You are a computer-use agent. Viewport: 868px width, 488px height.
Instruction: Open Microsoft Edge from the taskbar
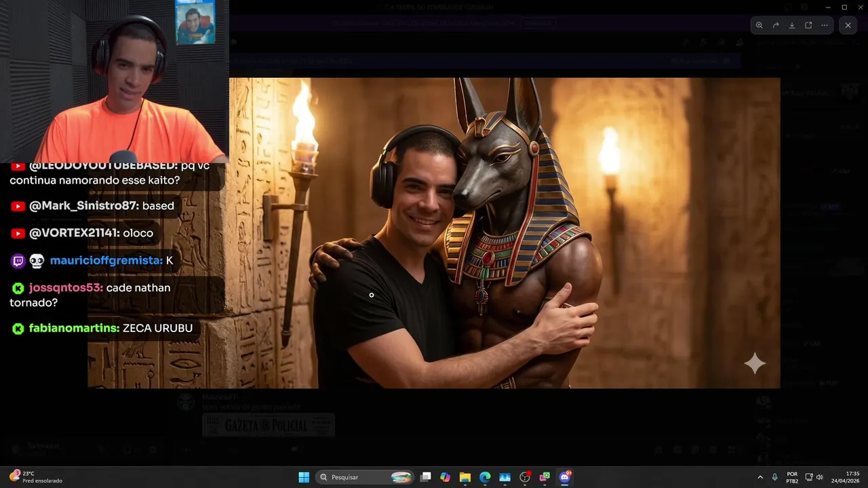[x=485, y=477]
